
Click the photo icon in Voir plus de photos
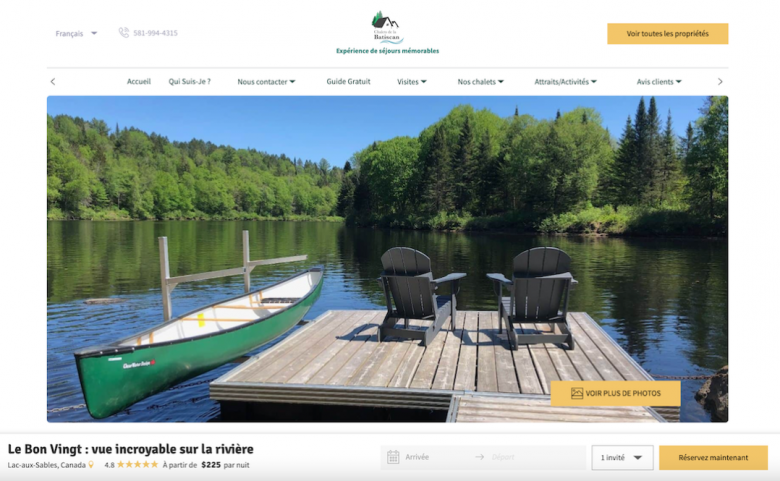point(577,393)
